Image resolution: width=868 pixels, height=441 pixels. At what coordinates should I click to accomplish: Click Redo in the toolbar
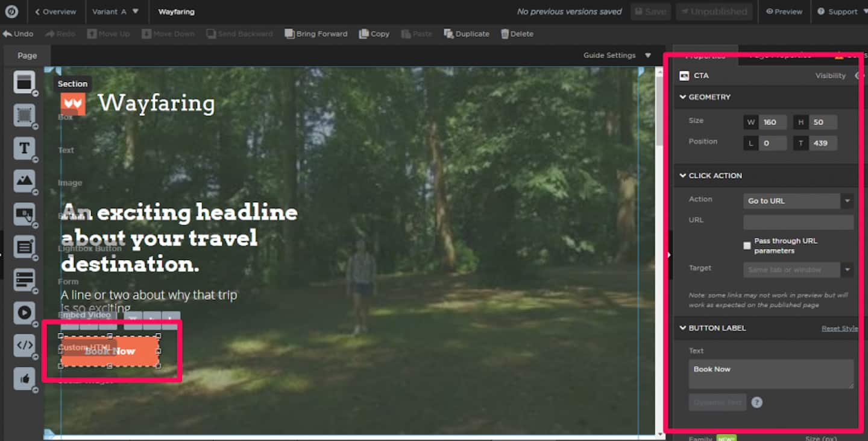point(60,34)
